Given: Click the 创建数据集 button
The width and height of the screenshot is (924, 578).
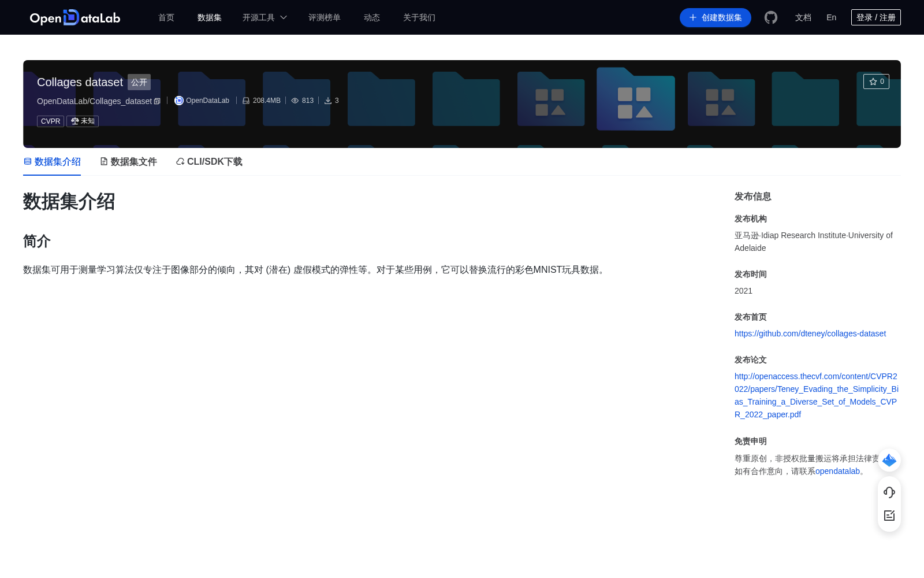Looking at the screenshot, I should (x=716, y=17).
